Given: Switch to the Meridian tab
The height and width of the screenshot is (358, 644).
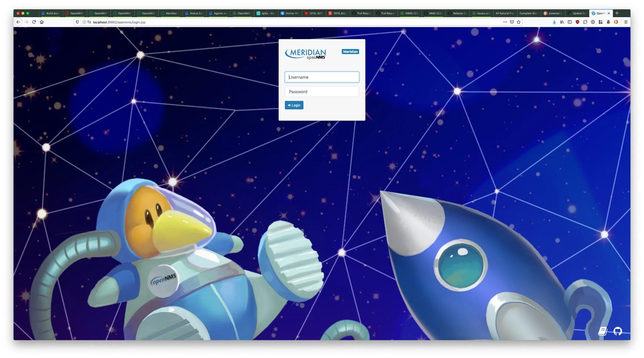Looking at the screenshot, I should click(170, 13).
